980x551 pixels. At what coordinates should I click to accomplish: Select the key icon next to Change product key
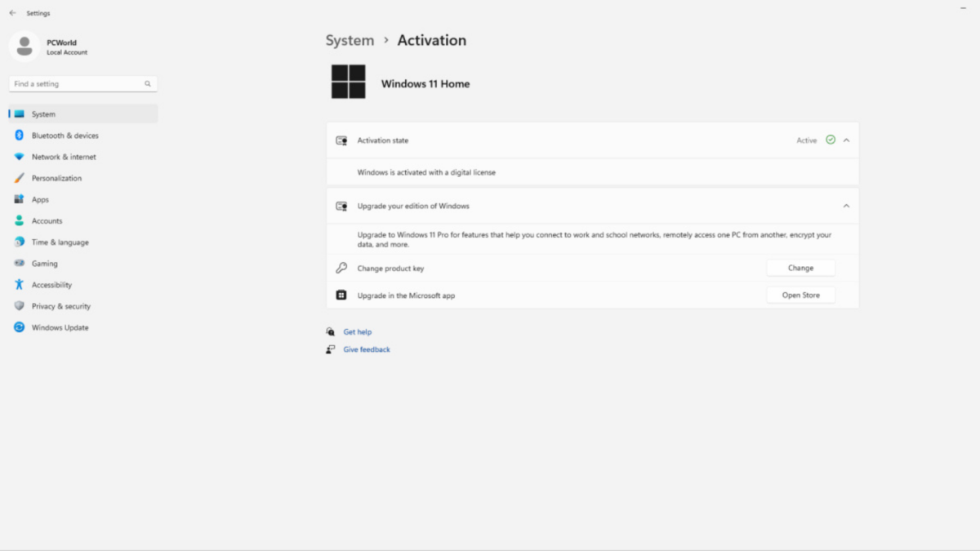(x=341, y=268)
